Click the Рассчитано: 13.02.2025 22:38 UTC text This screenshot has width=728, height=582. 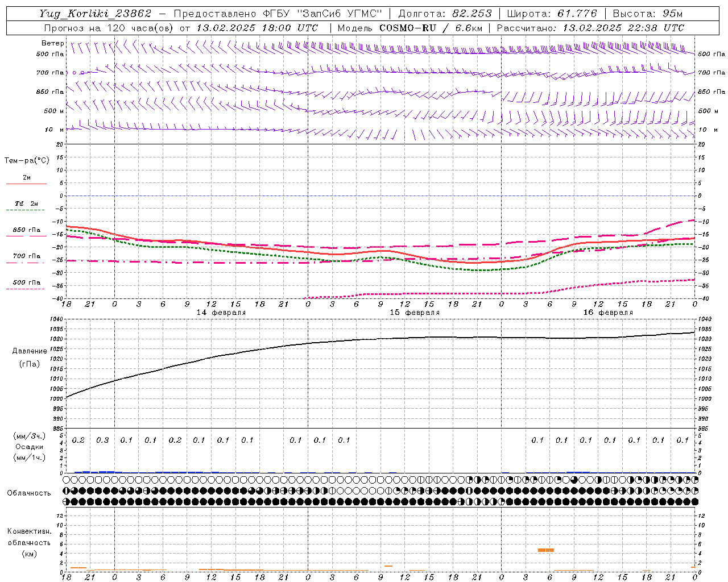click(x=590, y=28)
